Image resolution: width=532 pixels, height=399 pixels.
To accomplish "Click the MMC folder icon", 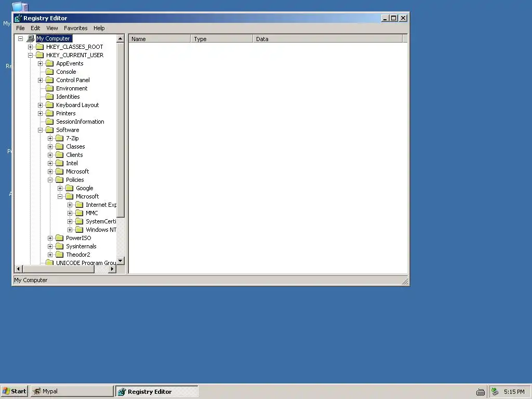I will (x=79, y=213).
